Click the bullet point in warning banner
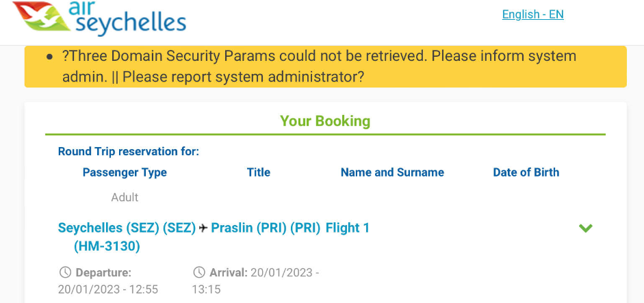 click(x=49, y=57)
